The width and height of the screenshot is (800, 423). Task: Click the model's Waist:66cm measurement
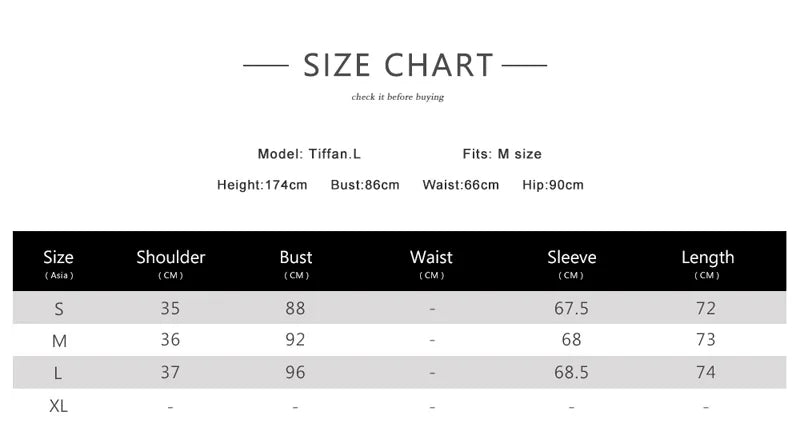461,185
